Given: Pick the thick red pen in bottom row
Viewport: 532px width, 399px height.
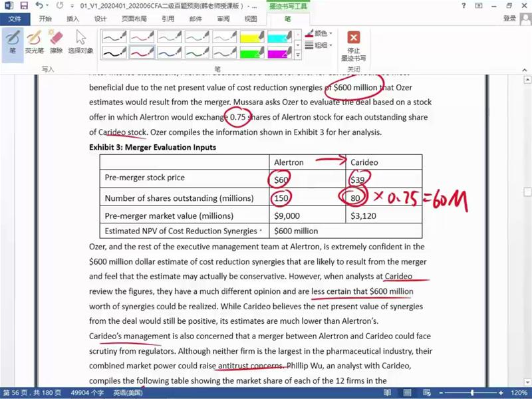Looking at the screenshot, I should (142, 53).
